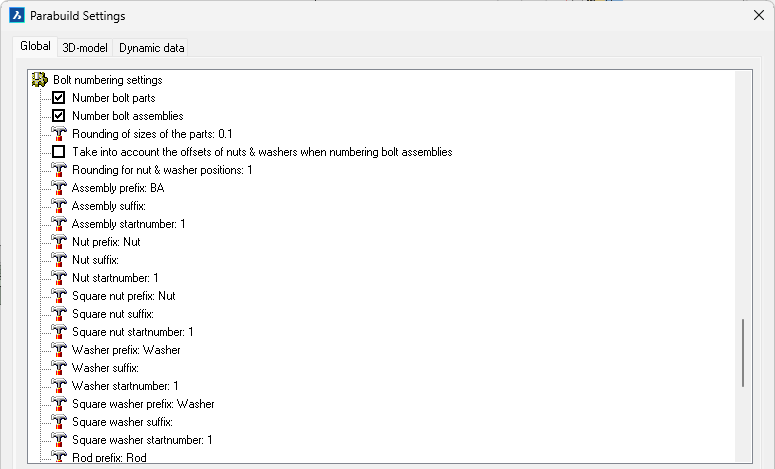This screenshot has height=469, width=775.
Task: Uncheck the Number bolt parts checkbox
Action: tap(59, 98)
